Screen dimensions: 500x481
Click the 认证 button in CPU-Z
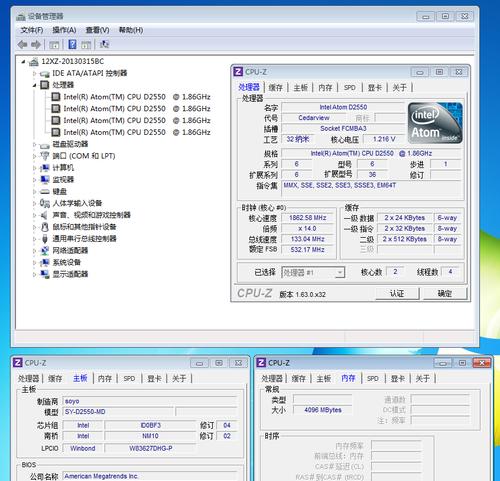397,293
